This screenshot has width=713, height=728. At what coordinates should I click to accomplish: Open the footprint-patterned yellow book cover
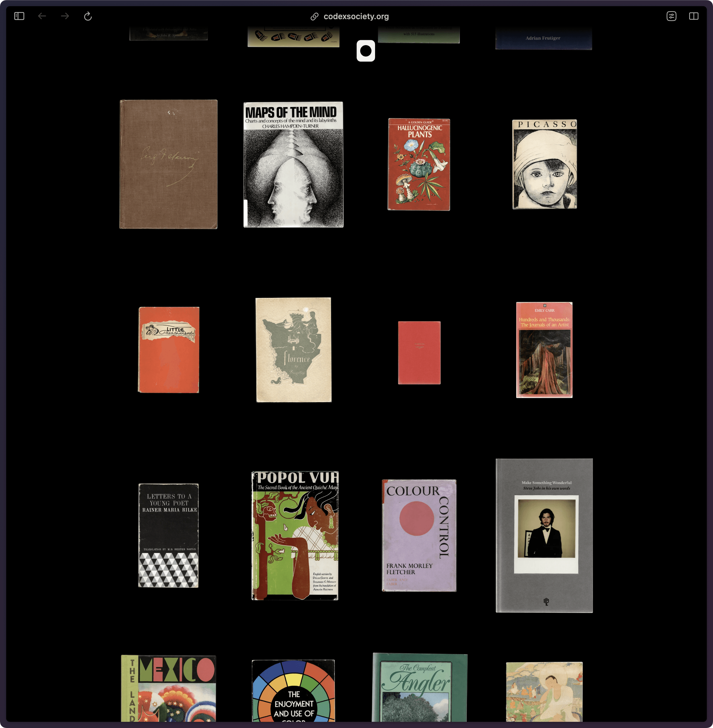[x=293, y=37]
